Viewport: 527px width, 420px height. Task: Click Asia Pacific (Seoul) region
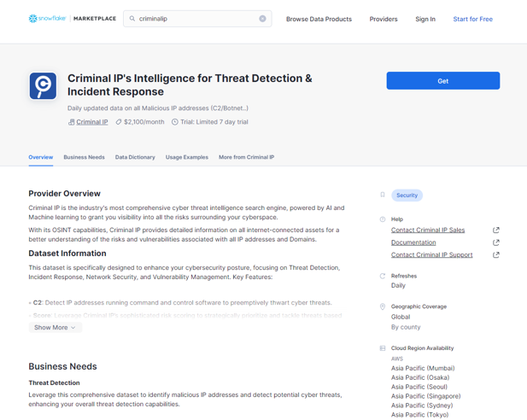pyautogui.click(x=419, y=387)
